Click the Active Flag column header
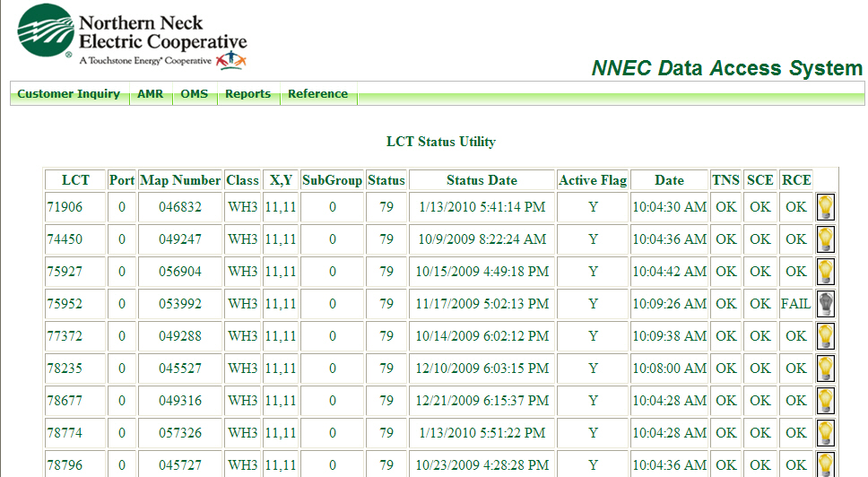This screenshot has width=868, height=477. click(x=593, y=180)
